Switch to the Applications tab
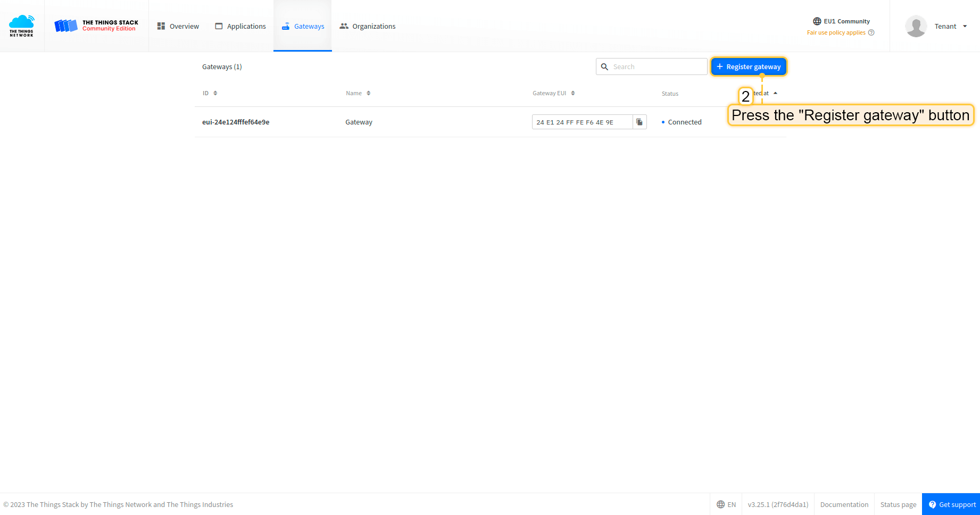 [240, 26]
